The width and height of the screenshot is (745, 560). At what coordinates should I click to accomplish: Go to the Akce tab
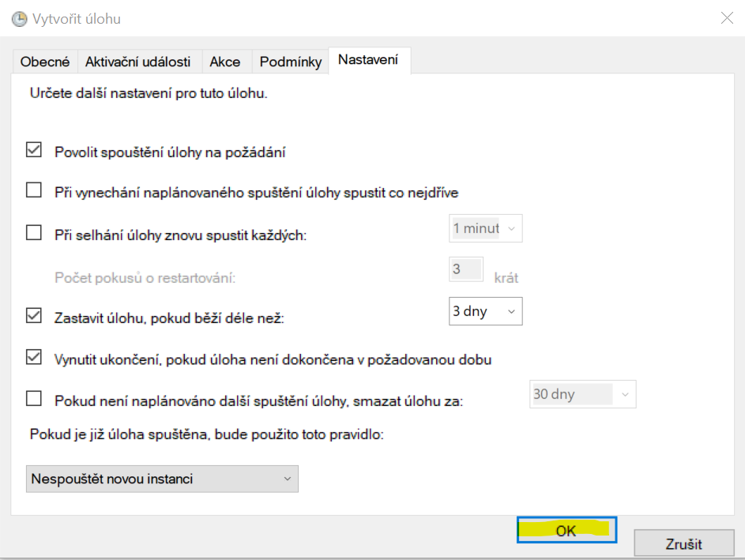click(x=227, y=62)
